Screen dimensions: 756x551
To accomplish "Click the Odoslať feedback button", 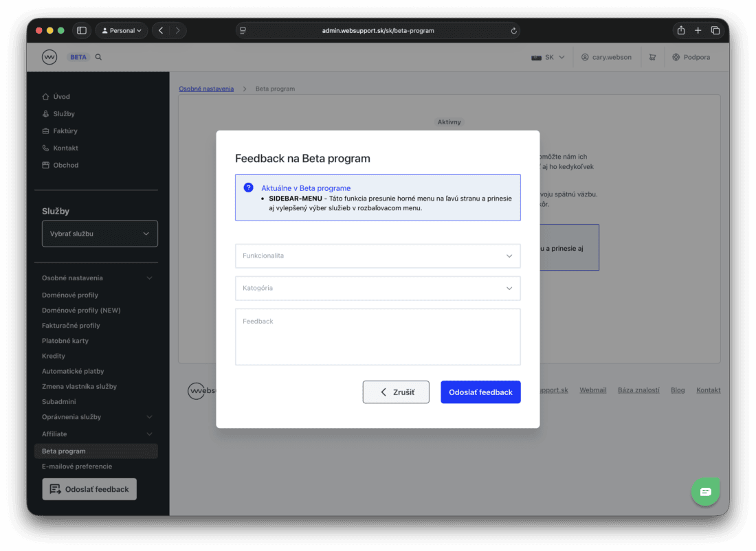I will pos(480,392).
